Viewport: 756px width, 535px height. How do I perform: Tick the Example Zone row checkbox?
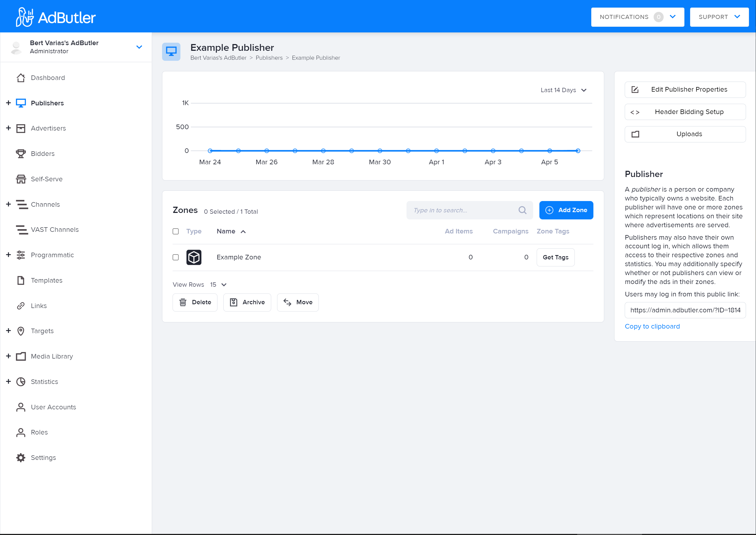pos(176,257)
